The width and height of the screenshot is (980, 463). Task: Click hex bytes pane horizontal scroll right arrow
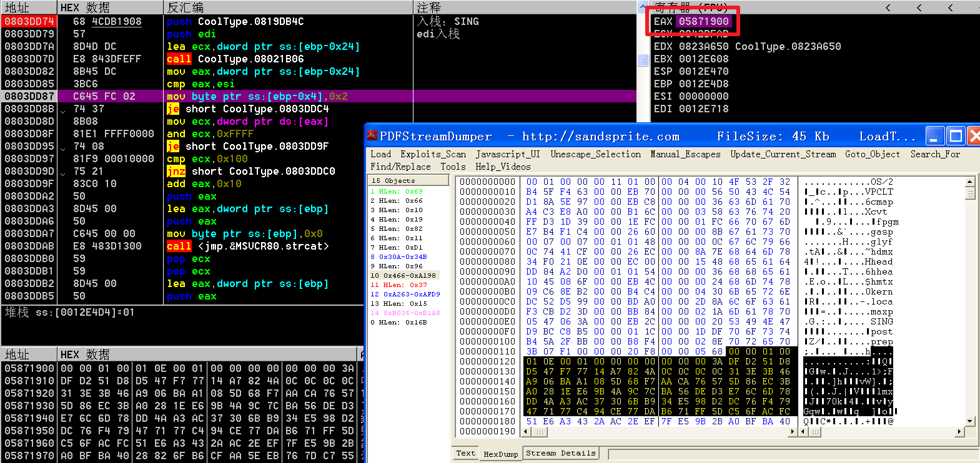793,432
